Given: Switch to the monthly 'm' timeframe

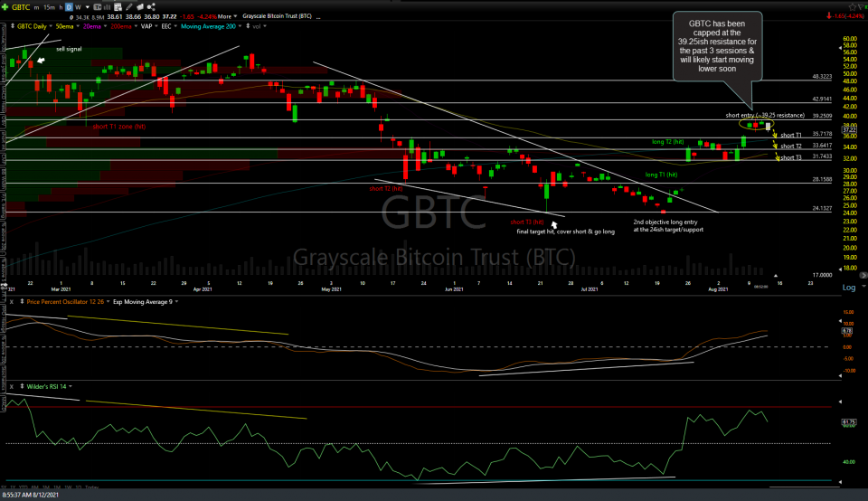Looking at the screenshot, I should tap(36, 7).
